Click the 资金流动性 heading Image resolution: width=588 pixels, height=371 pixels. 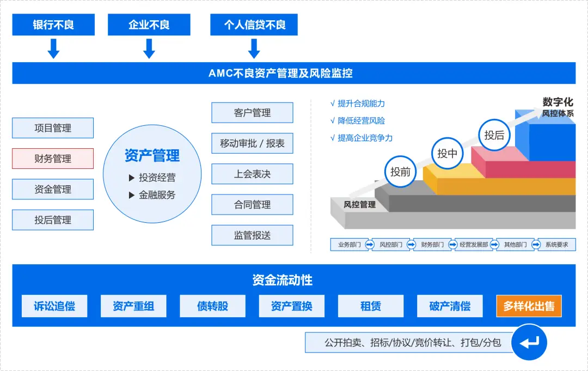coord(283,280)
